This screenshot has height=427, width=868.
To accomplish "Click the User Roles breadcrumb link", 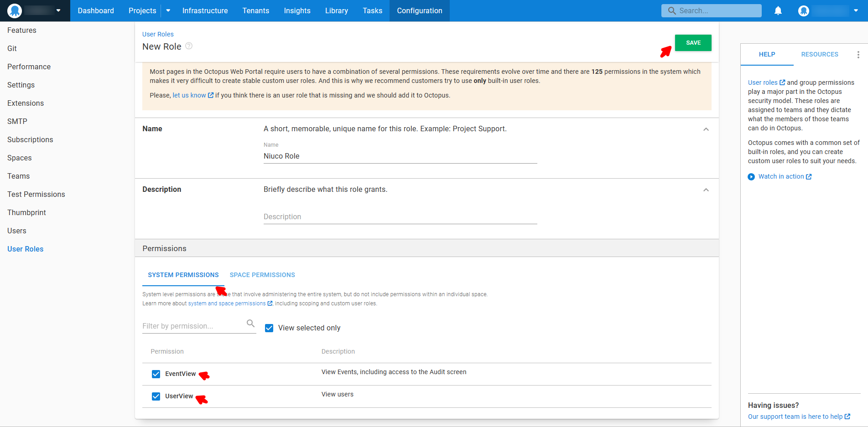I will [x=158, y=34].
